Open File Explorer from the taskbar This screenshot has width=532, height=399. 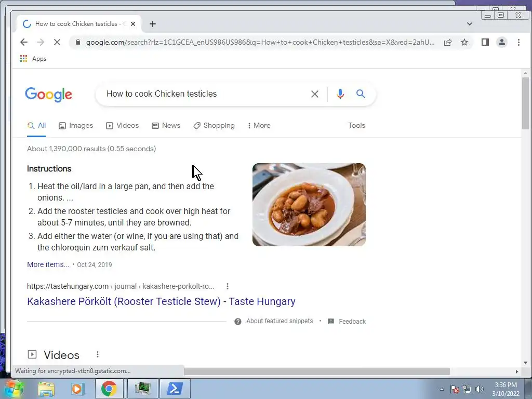coord(46,389)
